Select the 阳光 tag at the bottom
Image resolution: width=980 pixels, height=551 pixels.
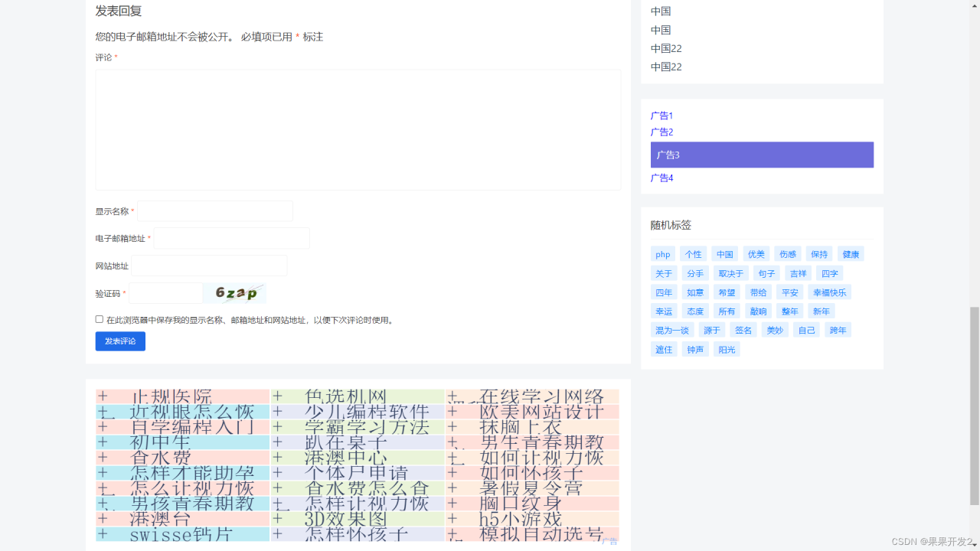(726, 348)
